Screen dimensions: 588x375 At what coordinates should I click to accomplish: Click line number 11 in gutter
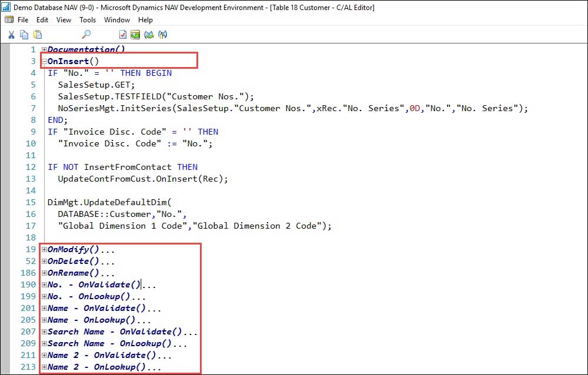tap(31, 155)
